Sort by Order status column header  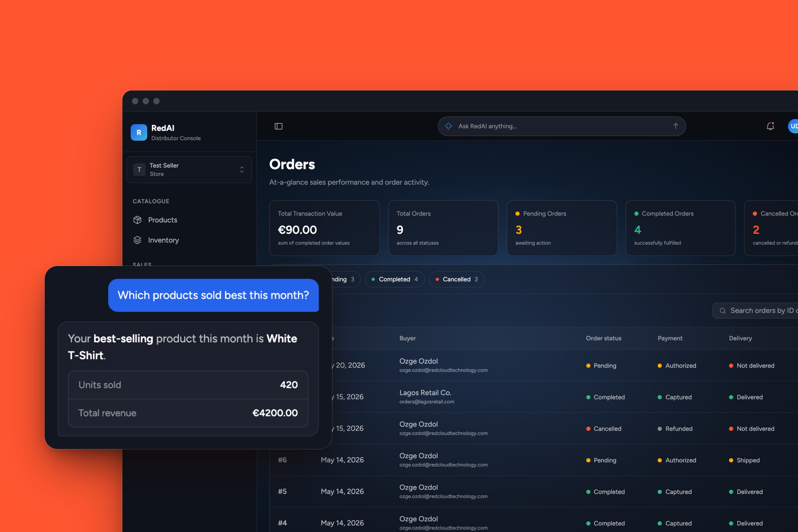603,338
